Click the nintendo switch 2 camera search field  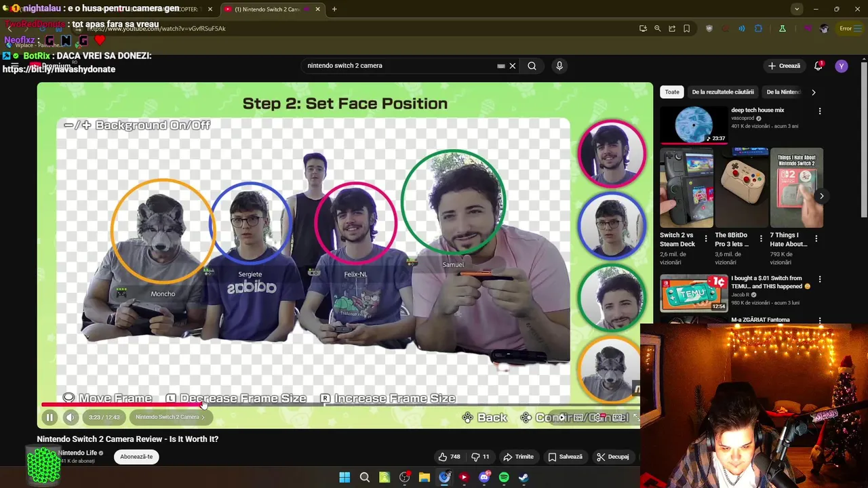pyautogui.click(x=400, y=66)
